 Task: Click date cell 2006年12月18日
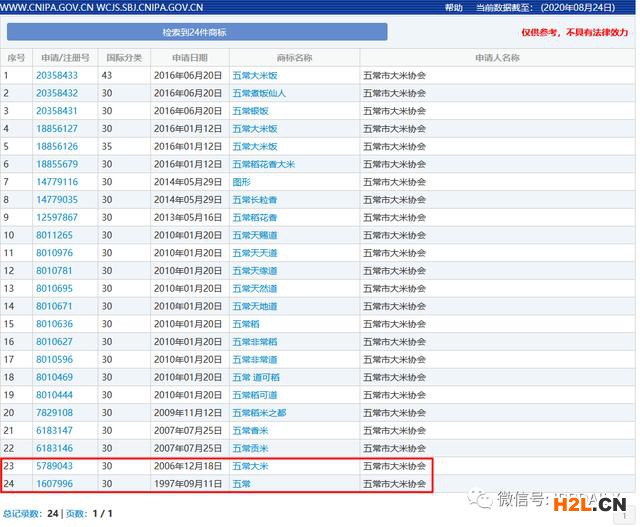point(188,466)
